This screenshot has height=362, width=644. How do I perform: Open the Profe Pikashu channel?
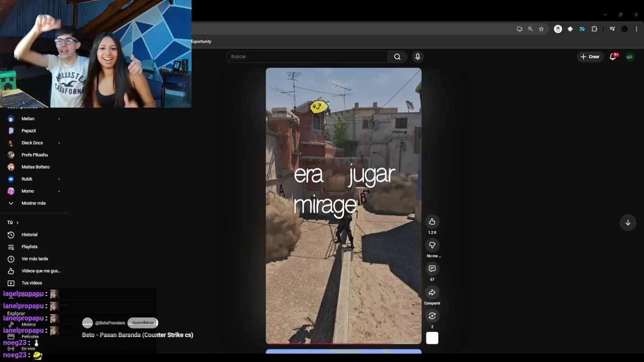point(35,155)
